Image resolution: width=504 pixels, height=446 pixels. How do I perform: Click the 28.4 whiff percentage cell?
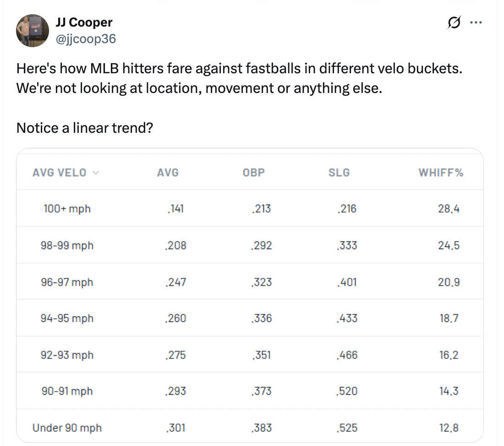tap(449, 209)
